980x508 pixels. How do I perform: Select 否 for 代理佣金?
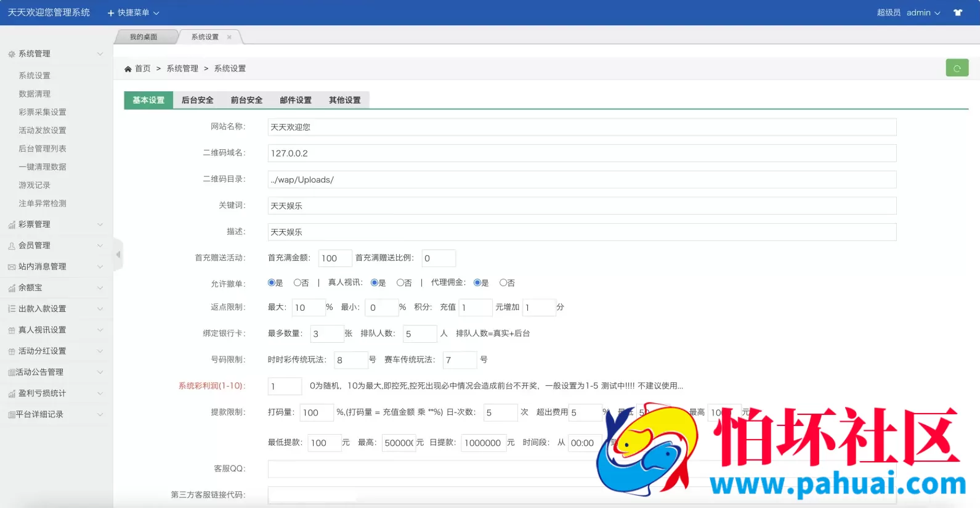point(503,282)
